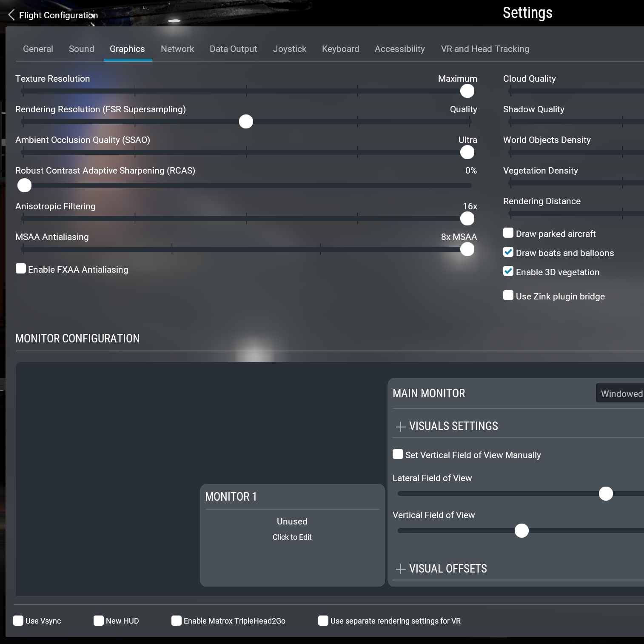Click the Ambient Occlusion Quality slider handle
644x644 pixels.
tap(467, 152)
